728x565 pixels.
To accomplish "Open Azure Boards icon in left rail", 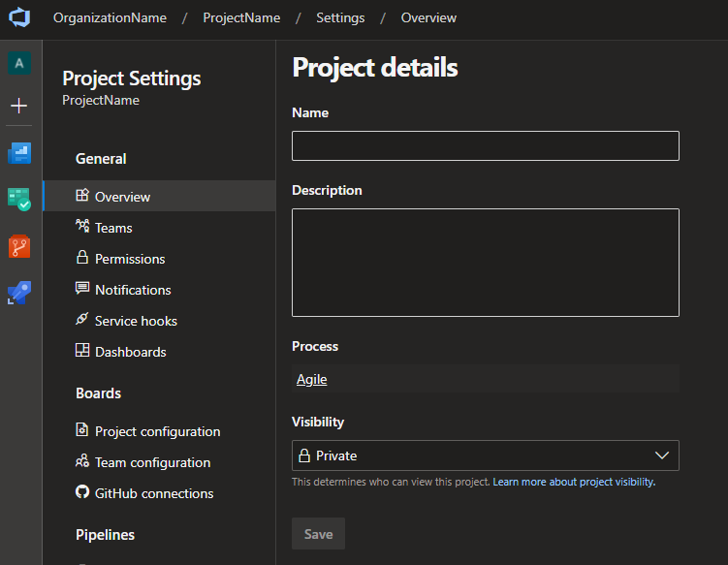I will [19, 153].
